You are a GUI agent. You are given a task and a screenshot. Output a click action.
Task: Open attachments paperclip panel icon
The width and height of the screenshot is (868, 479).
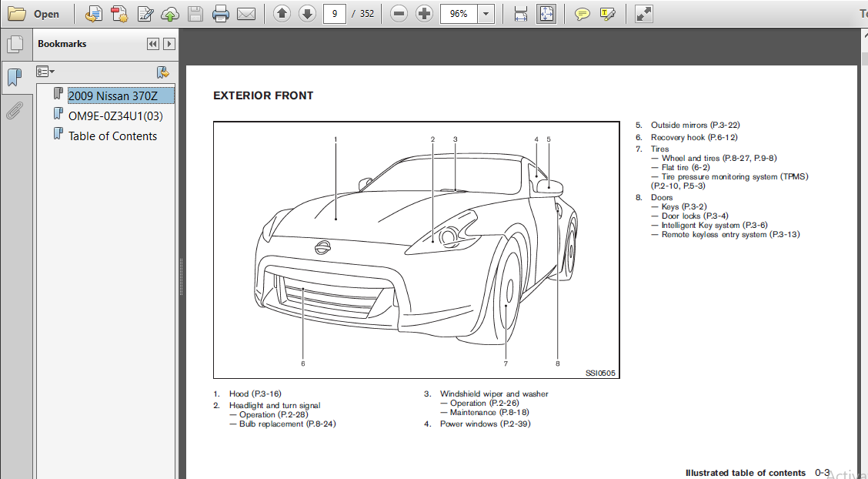15,110
